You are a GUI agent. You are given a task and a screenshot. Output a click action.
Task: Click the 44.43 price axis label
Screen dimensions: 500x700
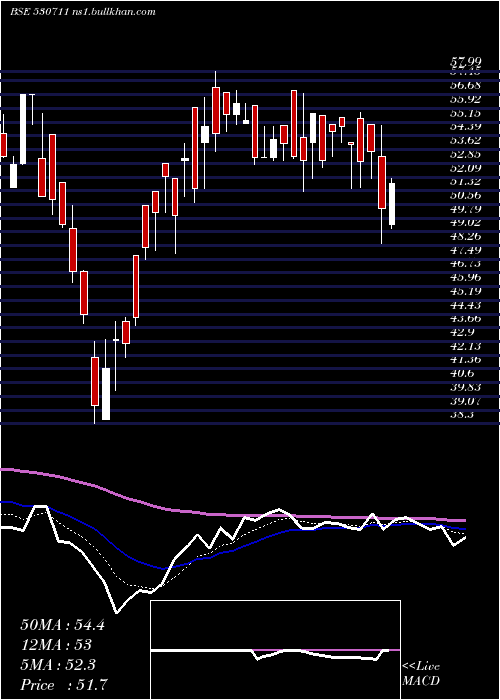(466, 305)
